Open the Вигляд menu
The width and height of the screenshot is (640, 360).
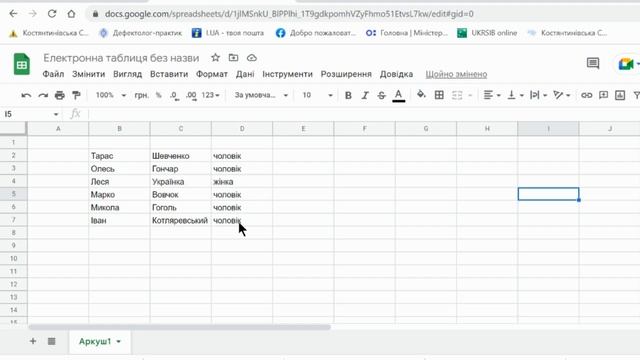128,74
